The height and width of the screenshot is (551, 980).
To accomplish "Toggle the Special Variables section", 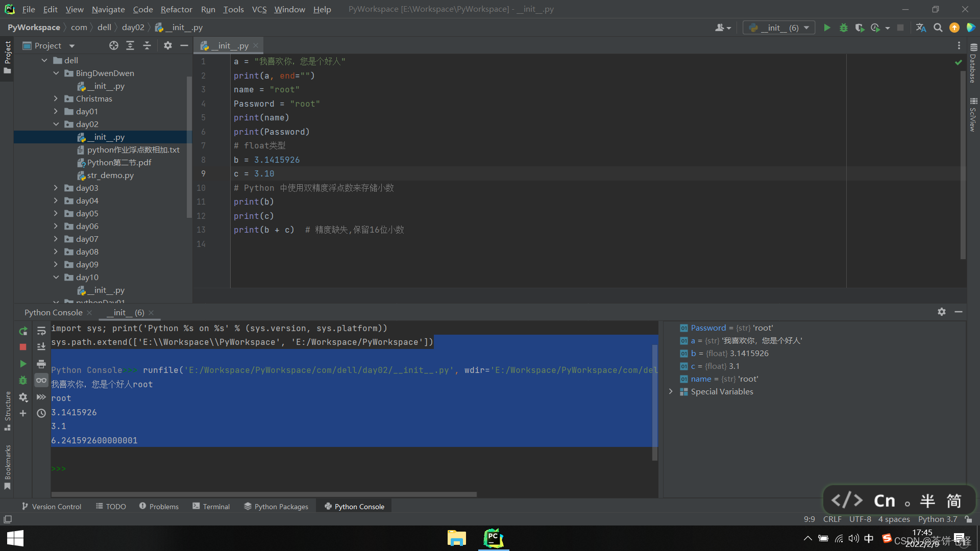I will (x=671, y=391).
